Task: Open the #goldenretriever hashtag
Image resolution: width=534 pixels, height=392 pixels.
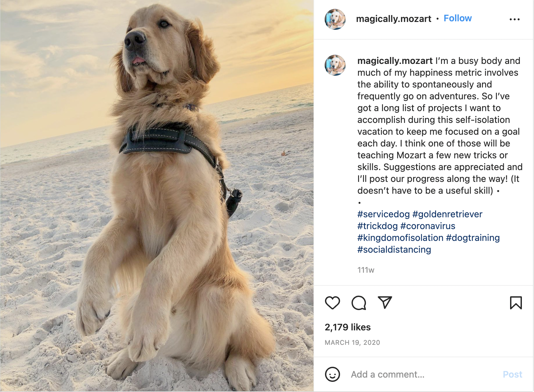Action: [447, 214]
